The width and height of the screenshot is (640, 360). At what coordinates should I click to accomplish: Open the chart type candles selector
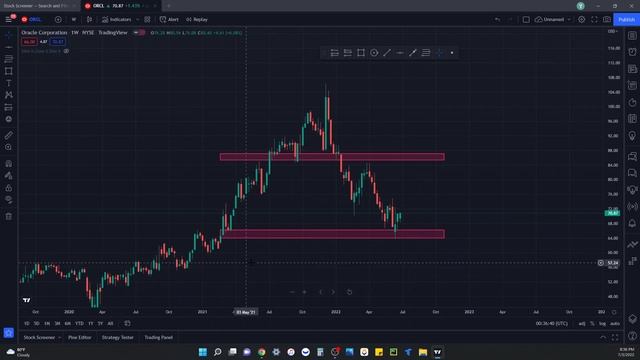click(x=89, y=19)
